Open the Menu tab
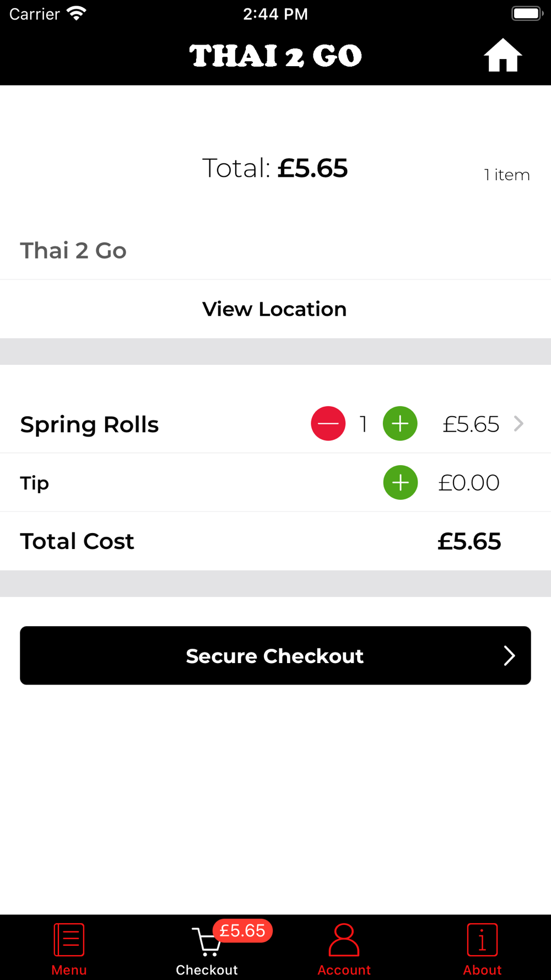 tap(69, 949)
